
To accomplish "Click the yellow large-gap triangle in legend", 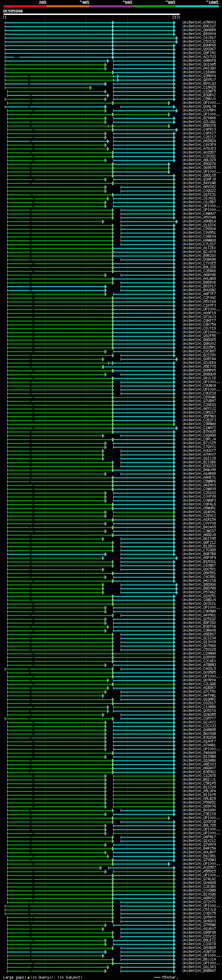I will tap(28, 977).
